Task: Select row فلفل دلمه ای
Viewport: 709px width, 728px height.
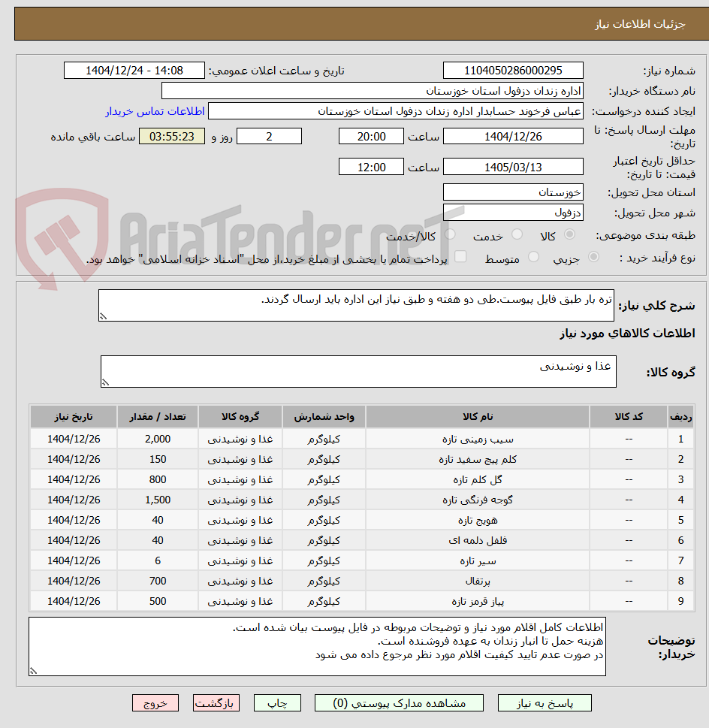Action: tap(362, 540)
